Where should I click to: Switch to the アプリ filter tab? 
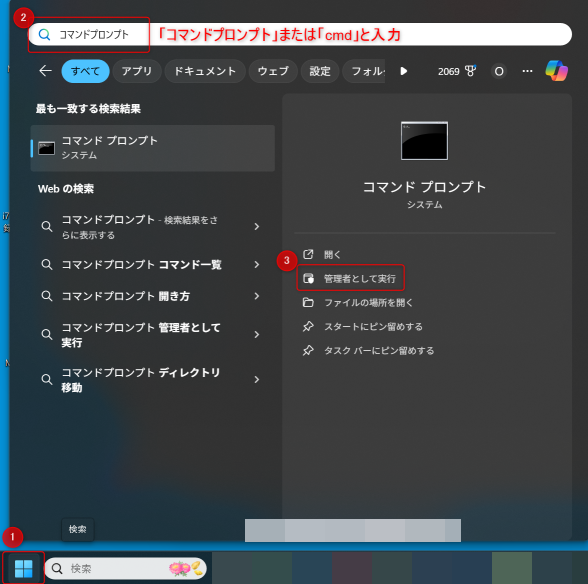[137, 71]
